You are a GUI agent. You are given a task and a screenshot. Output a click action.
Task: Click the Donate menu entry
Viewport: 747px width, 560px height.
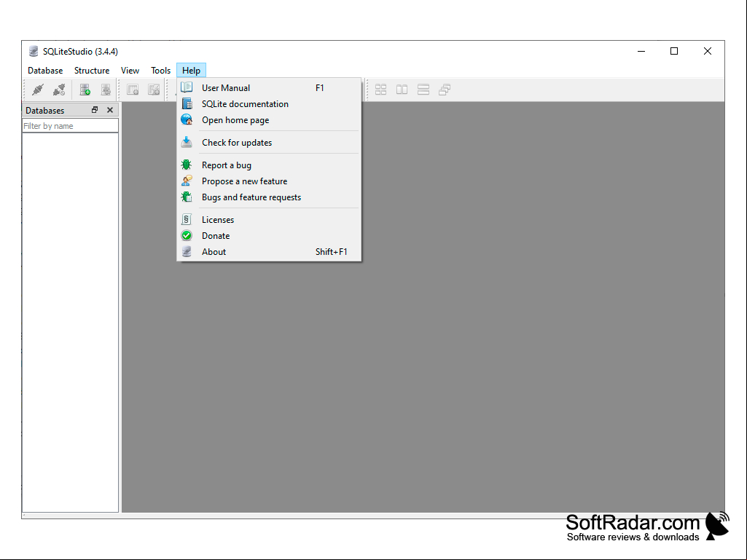pos(269,236)
